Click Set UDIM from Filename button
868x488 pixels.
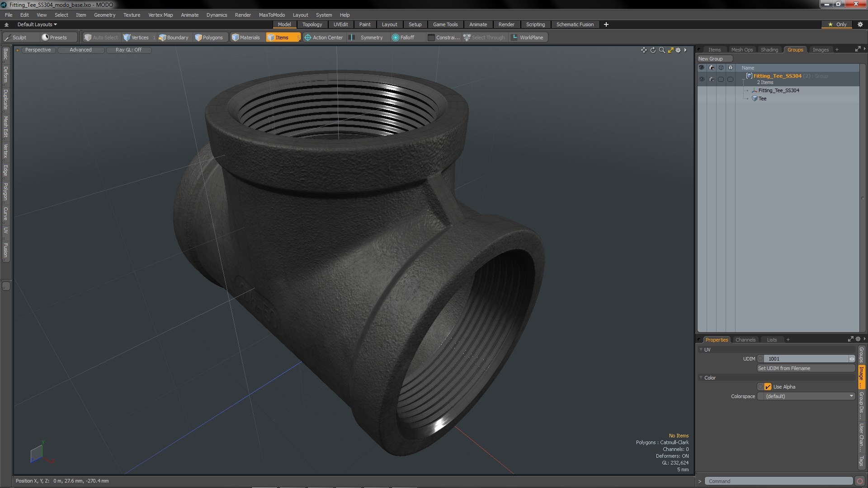[806, 368]
